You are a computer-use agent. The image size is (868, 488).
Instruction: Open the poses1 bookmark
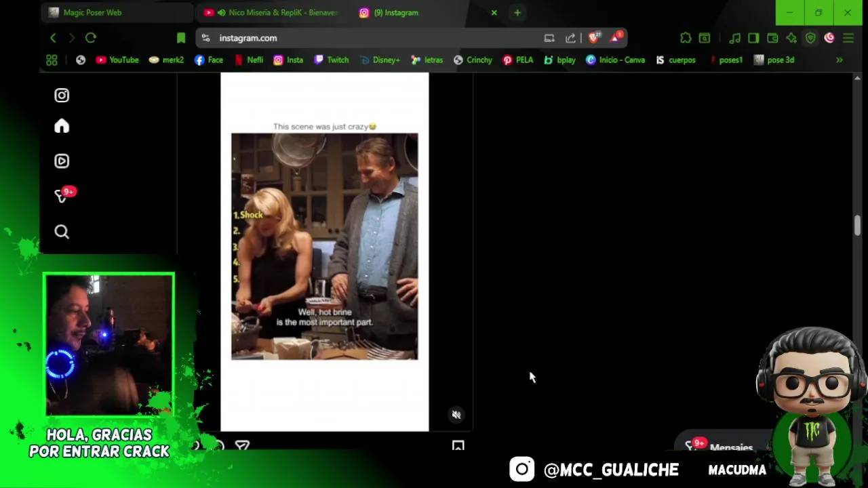point(725,60)
